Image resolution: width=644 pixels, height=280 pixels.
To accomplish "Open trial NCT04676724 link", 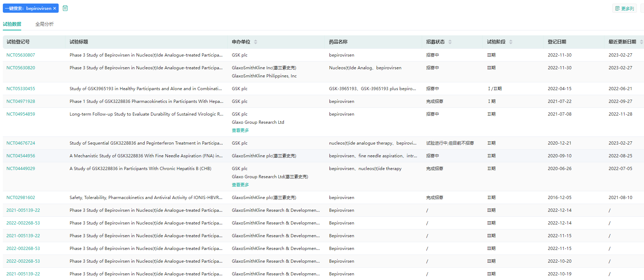I will [21, 143].
